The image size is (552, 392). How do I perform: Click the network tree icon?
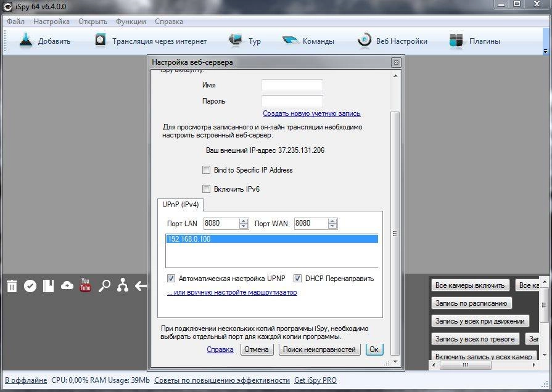click(123, 285)
